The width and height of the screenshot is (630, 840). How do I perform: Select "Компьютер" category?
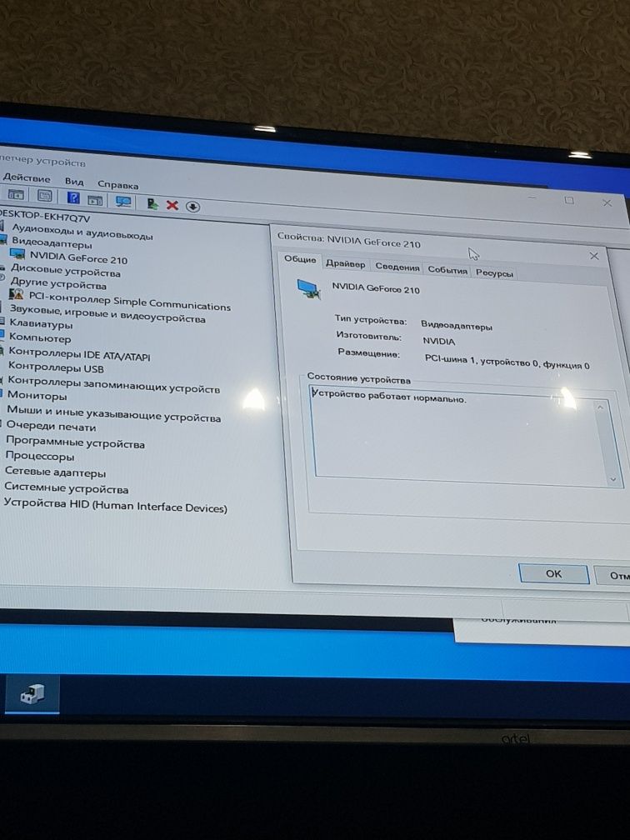click(40, 338)
